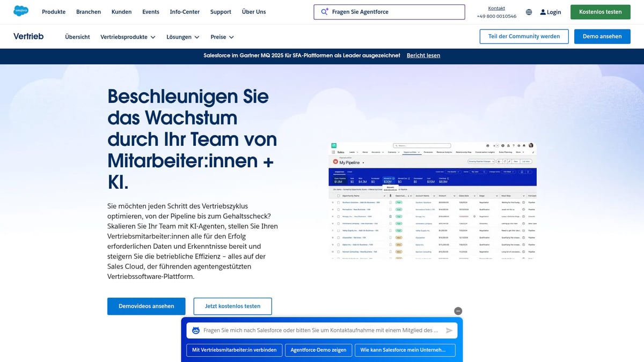The height and width of the screenshot is (362, 644).
Task: Click the Login person icon
Action: click(x=544, y=12)
